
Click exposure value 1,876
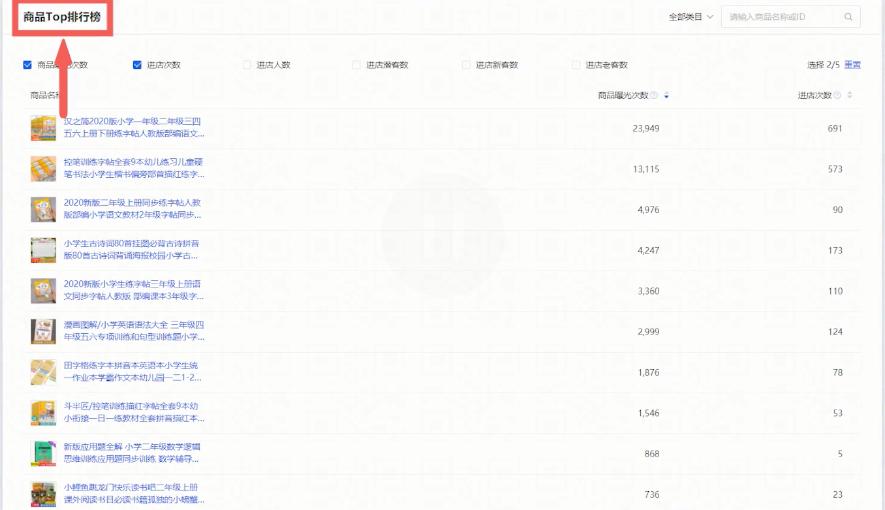tap(649, 372)
